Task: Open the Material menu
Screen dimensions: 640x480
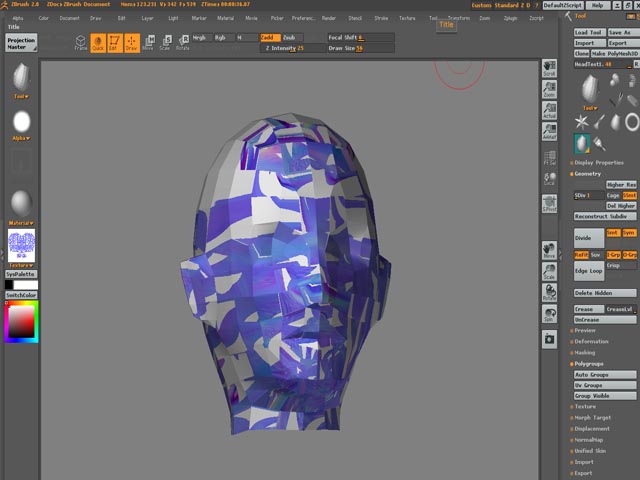Action: point(225,18)
